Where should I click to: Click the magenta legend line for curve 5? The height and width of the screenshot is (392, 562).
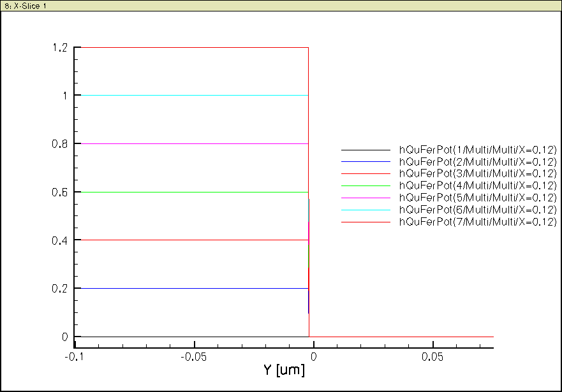point(366,198)
